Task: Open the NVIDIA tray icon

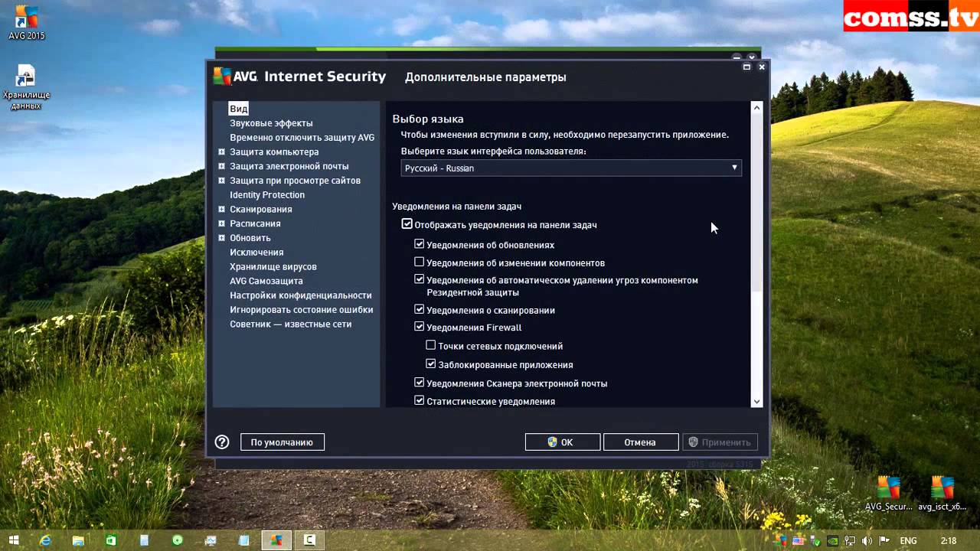Action: click(x=832, y=540)
